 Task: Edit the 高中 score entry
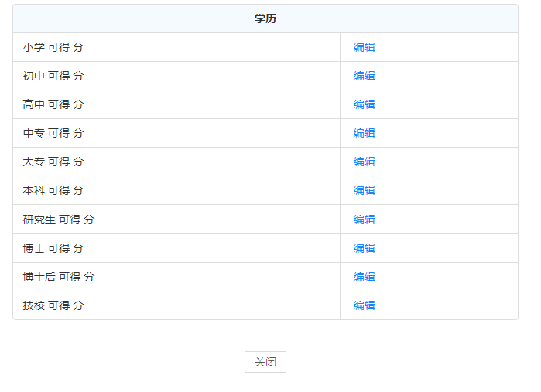click(364, 104)
